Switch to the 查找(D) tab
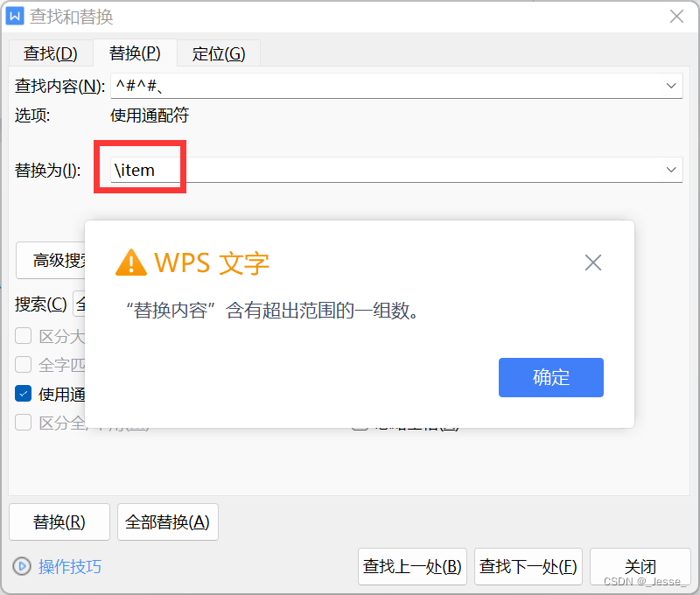Screen dimensions: 700x595 click(51, 53)
